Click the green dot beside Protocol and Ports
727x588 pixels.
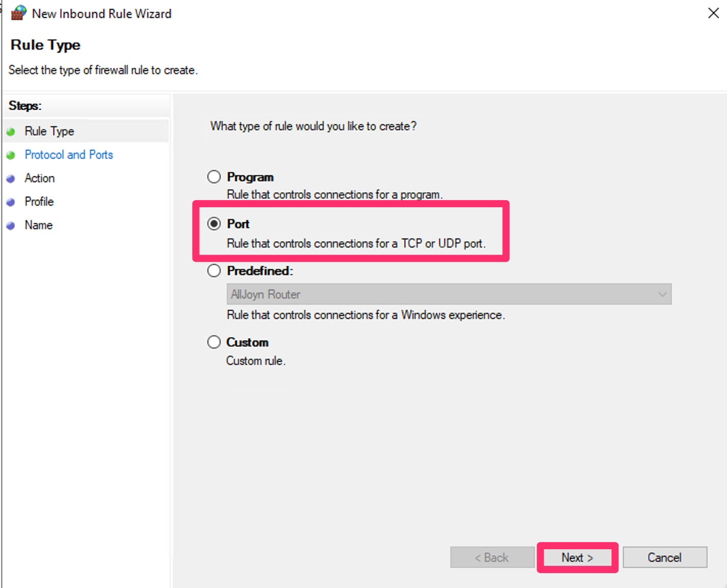11,155
